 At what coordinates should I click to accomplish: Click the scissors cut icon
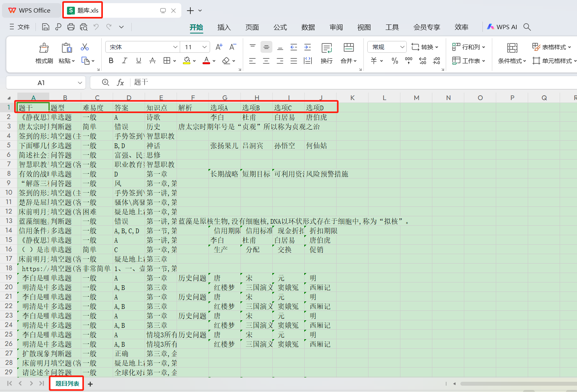[84, 46]
